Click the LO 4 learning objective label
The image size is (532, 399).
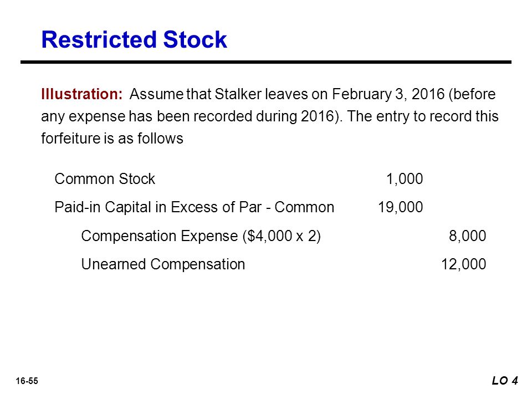pyautogui.click(x=505, y=381)
